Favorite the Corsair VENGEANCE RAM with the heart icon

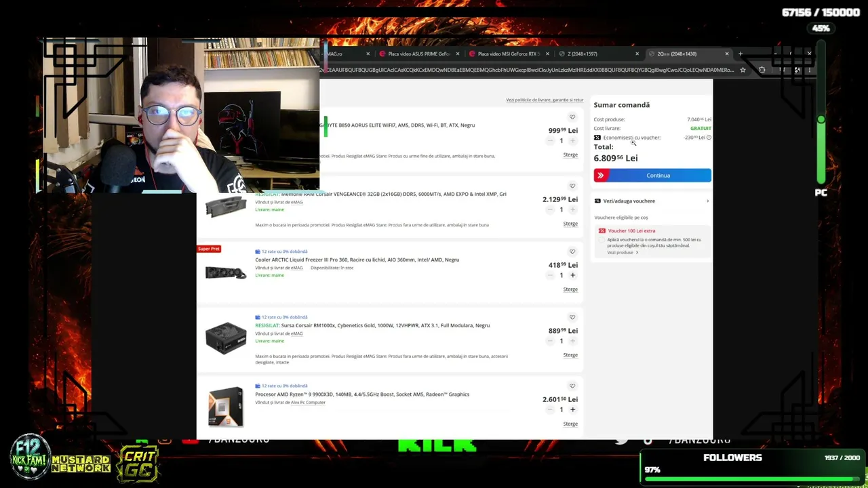tap(572, 186)
